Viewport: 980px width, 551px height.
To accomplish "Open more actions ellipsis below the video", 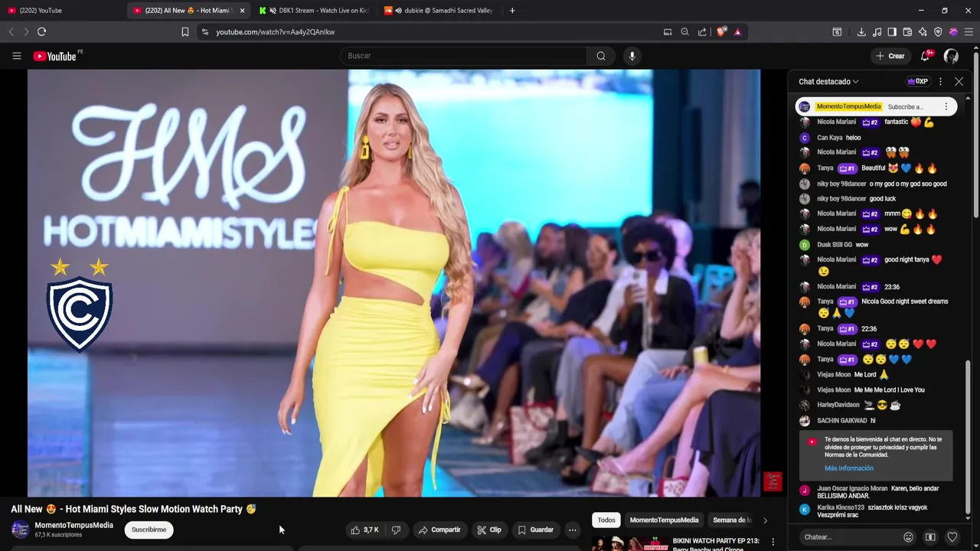I will pyautogui.click(x=572, y=530).
